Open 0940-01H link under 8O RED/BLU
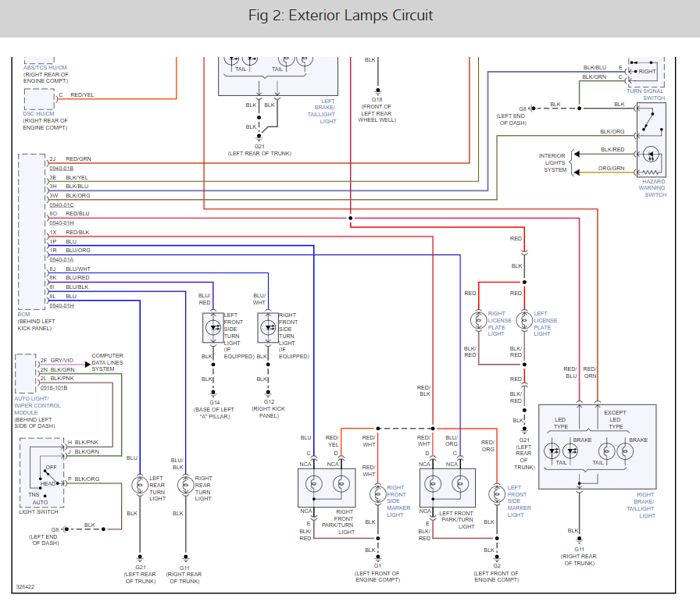Screen dimensions: 700x609 61,223
